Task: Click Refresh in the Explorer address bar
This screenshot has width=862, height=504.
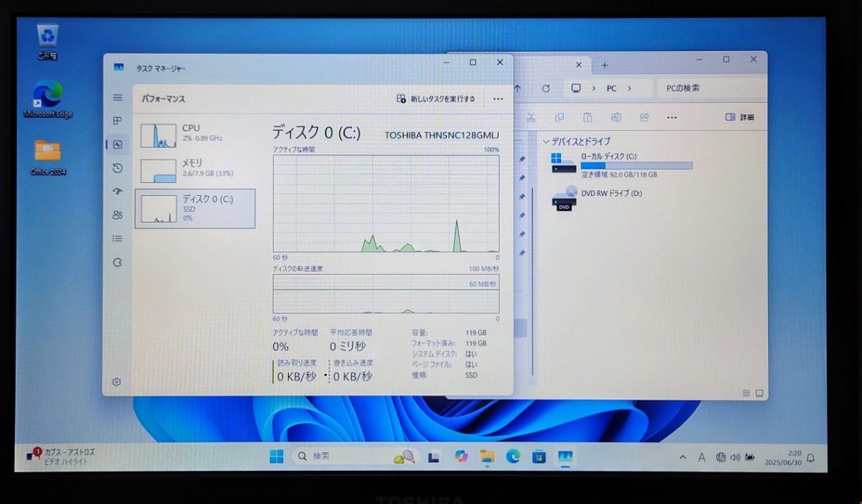Action: coord(546,88)
